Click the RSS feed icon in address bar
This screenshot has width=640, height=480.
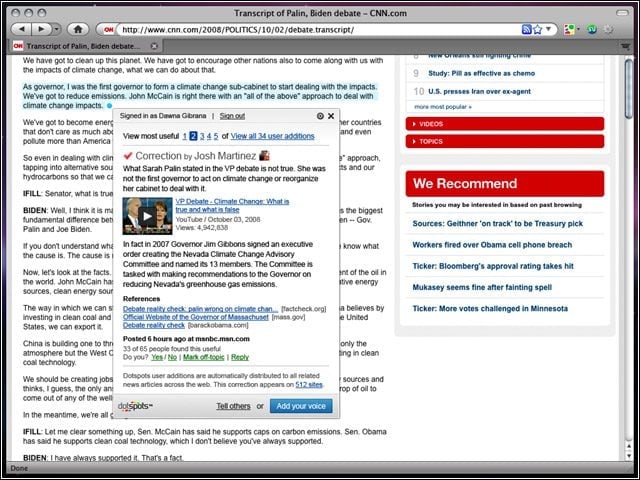[527, 29]
